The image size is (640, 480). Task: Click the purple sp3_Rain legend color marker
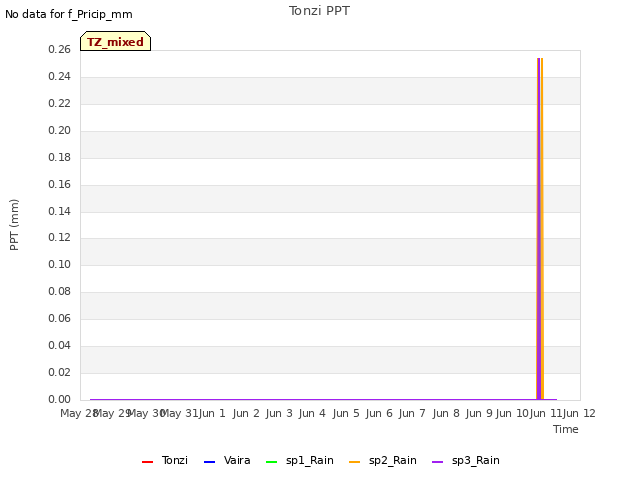click(438, 462)
